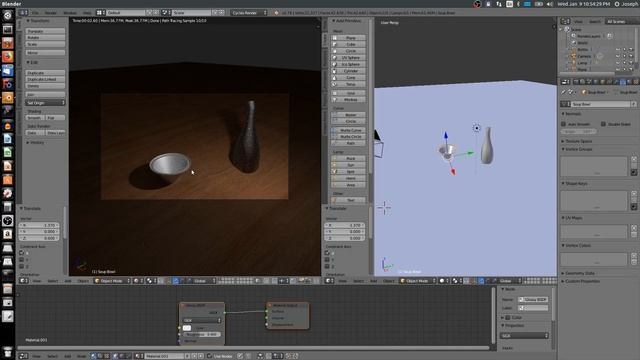This screenshot has width=640, height=360.
Task: Add a Nurbs Curve
Action: [348, 130]
